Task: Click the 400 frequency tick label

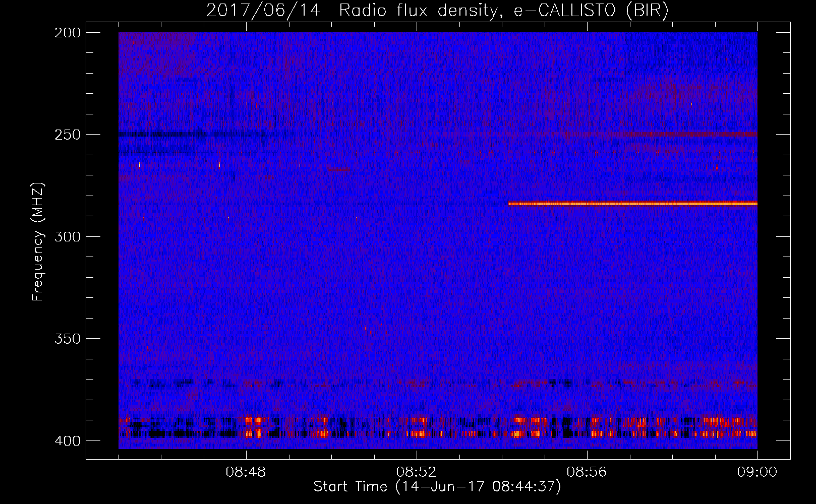Action: (67, 440)
